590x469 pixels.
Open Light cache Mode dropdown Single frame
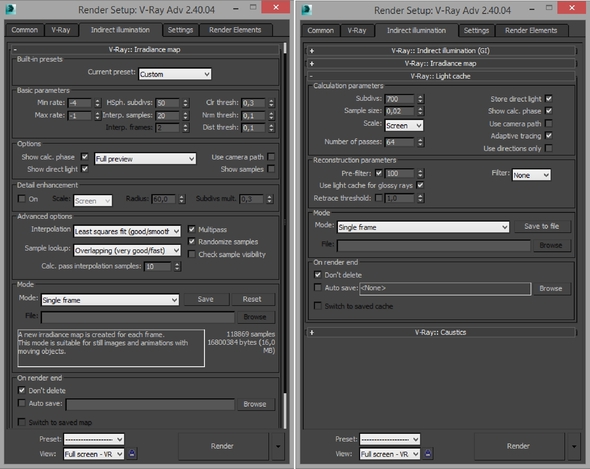pos(423,227)
